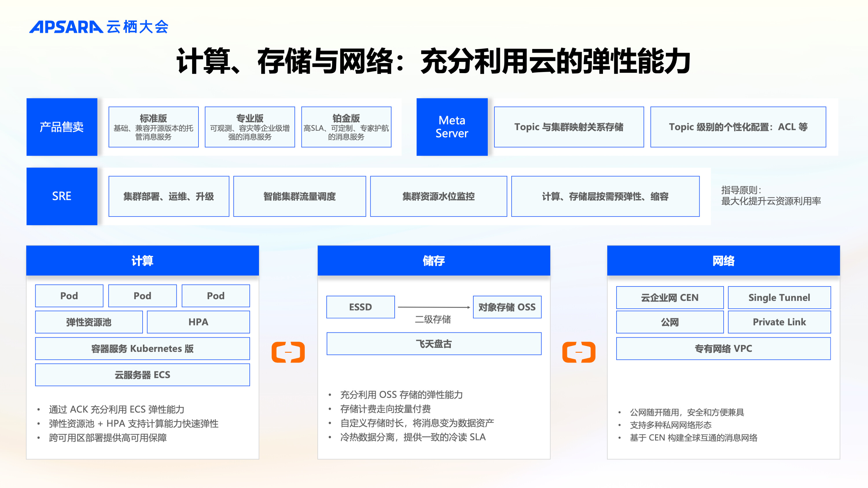Screen dimensions: 868x488
Task: Click the 储存 section header
Action: point(434,261)
